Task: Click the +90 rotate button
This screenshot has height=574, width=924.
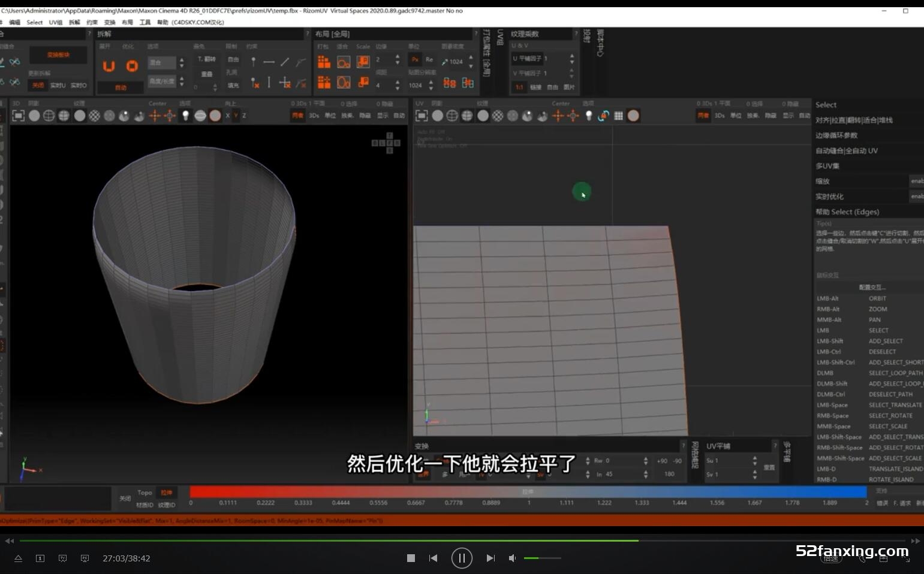Action: pos(662,461)
